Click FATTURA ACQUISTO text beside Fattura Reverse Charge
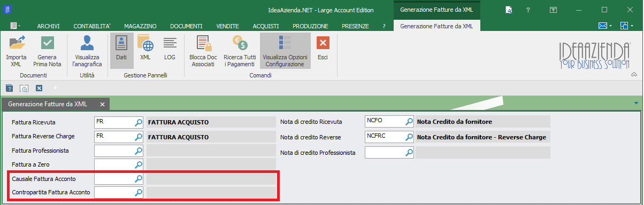Viewport: 644px width, 205px height. pyautogui.click(x=178, y=137)
